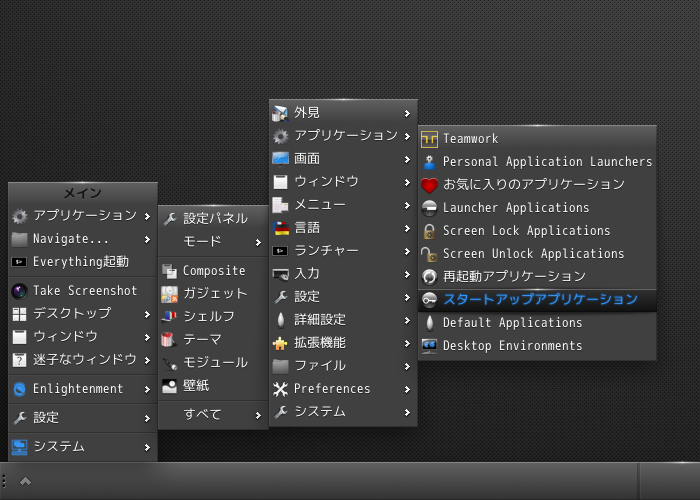Open 設定パネル settings panel entry
The width and height of the screenshot is (700, 500).
213,219
